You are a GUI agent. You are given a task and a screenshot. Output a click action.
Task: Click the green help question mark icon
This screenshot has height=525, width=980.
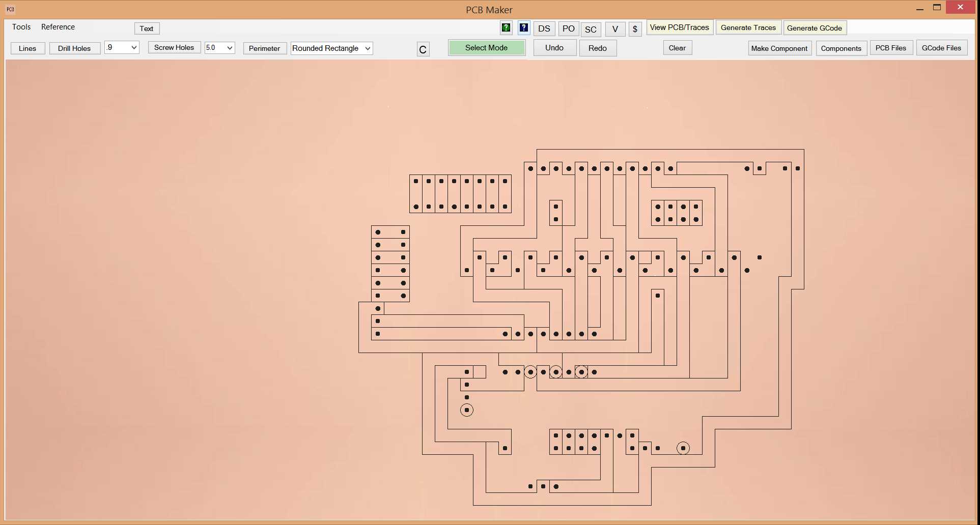tap(506, 28)
